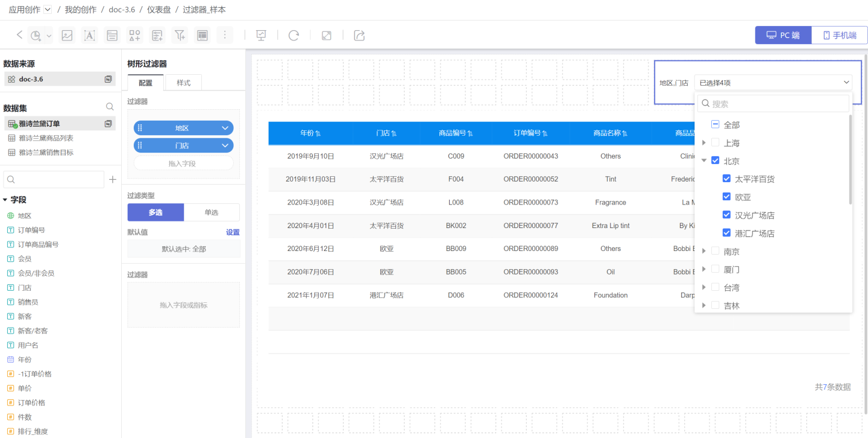Screen dimensions: 868x438
Task: Open the more options vertical dots
Action: click(225, 36)
